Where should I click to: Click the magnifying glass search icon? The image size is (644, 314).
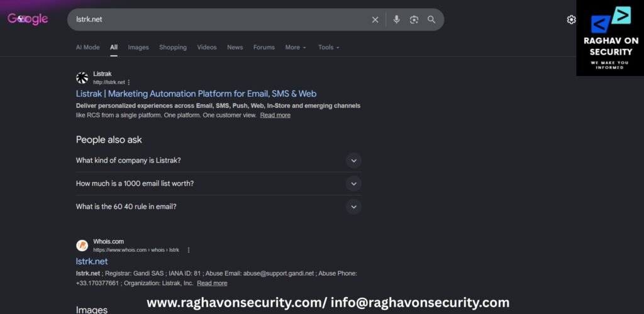point(431,19)
